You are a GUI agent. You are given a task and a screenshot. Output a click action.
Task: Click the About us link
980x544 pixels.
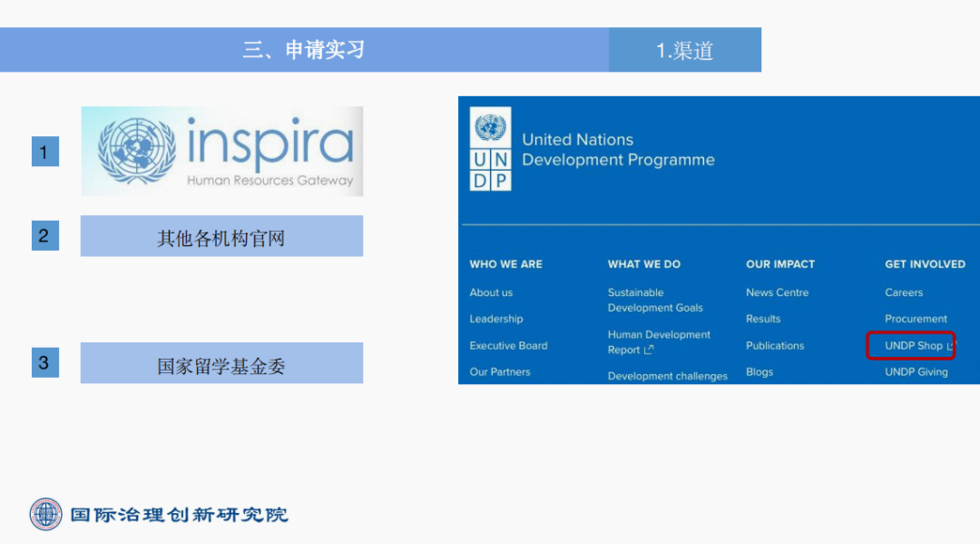(491, 292)
